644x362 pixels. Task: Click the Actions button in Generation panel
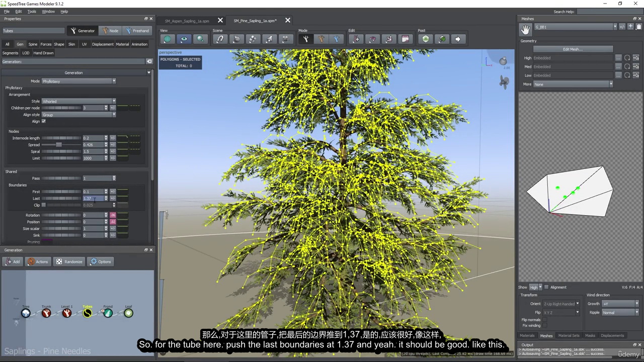pos(38,261)
